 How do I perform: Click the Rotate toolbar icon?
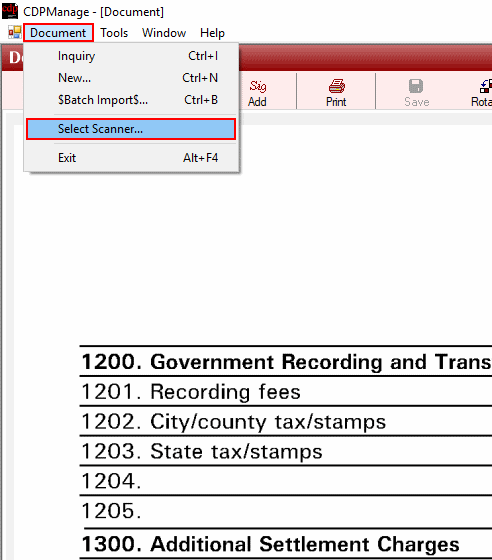(x=486, y=86)
